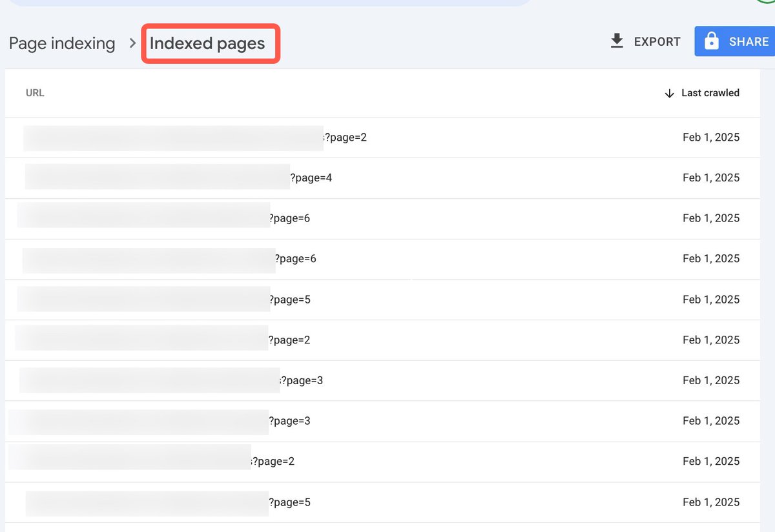Download report via the Export icon button
Viewport: 775px width, 532px height.
point(645,41)
